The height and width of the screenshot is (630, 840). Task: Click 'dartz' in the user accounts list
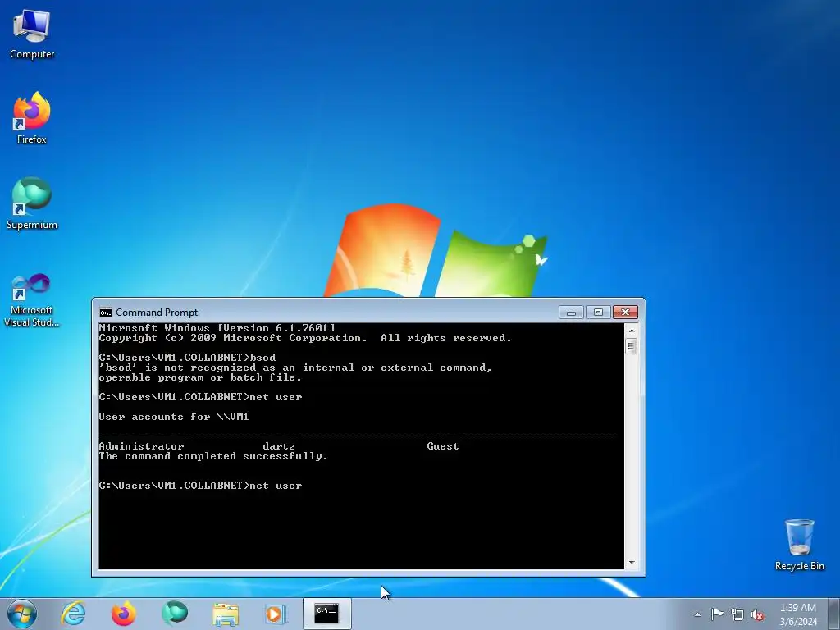click(279, 446)
